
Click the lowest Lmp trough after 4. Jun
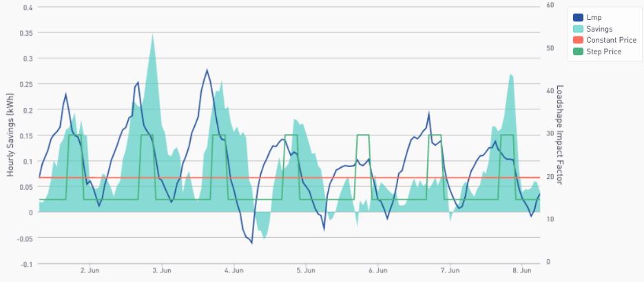[x=251, y=242]
